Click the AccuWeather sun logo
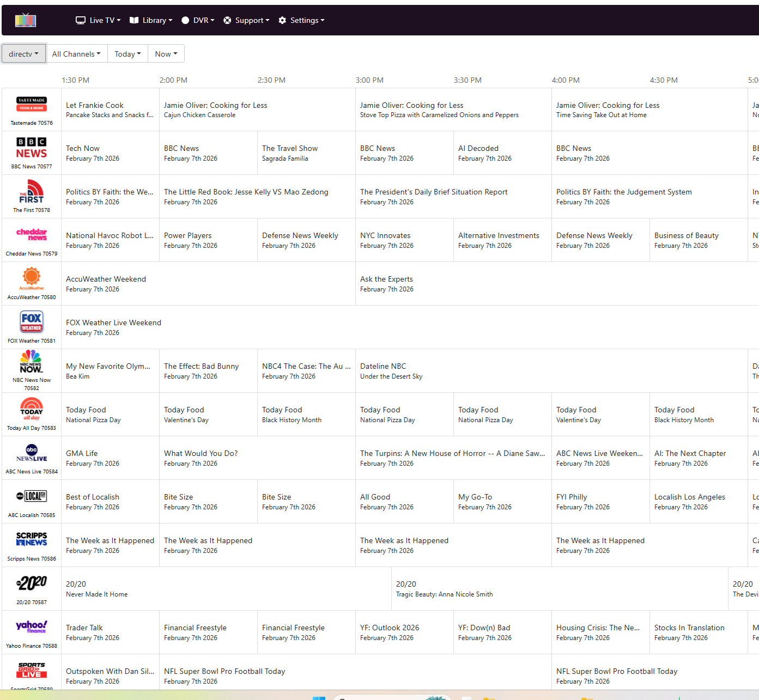Screen dimensions: 759x700 pos(32,278)
